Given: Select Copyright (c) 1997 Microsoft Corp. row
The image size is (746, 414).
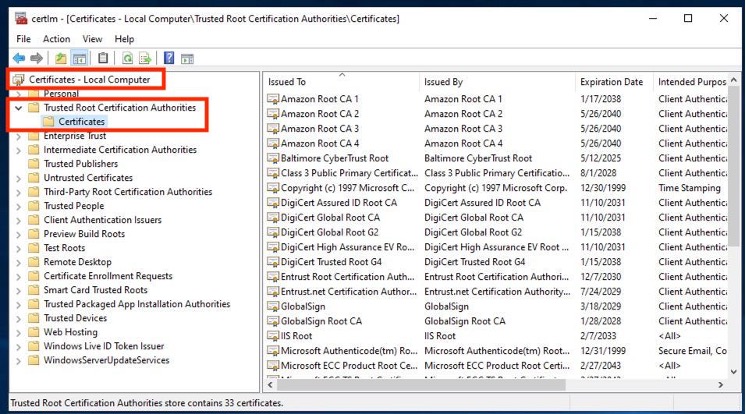Looking at the screenshot, I should pyautogui.click(x=497, y=188).
